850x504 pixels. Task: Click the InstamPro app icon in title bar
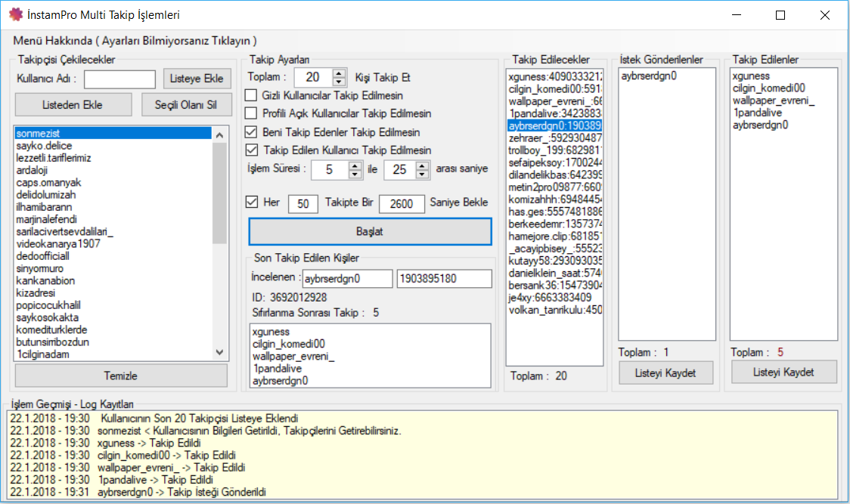coord(17,14)
